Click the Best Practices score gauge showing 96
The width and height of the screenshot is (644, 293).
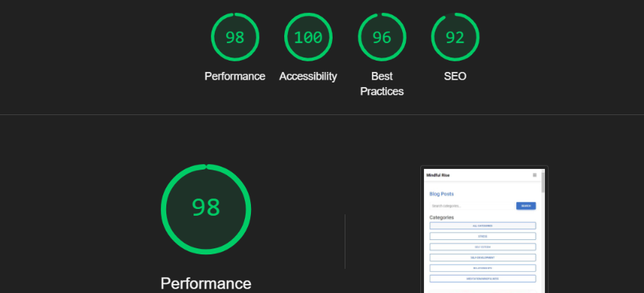(382, 37)
